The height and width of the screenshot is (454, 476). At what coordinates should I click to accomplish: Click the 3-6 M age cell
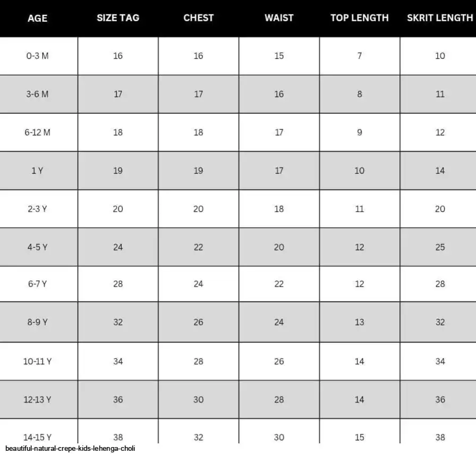(x=37, y=94)
